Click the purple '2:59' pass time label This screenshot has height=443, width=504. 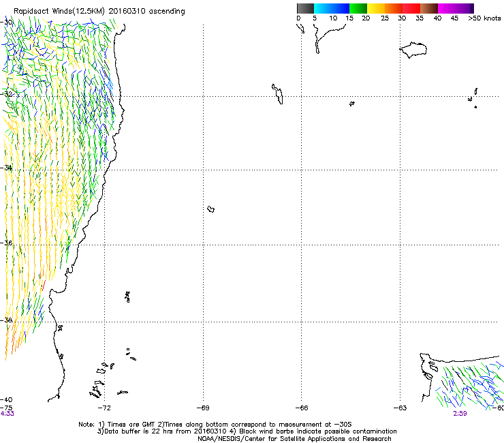460,414
